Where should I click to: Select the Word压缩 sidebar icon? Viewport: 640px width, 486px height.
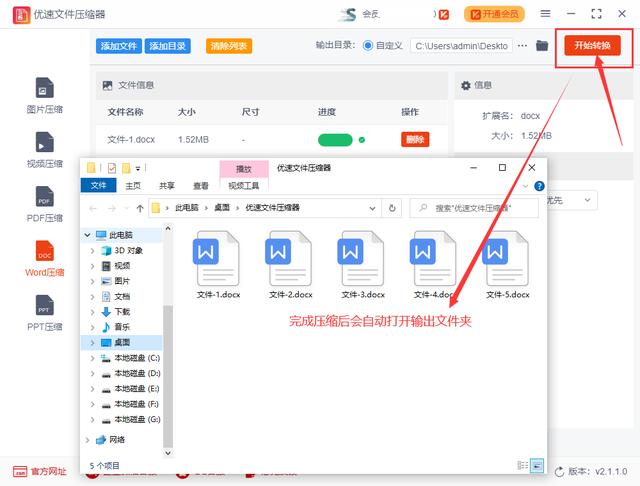(44, 251)
